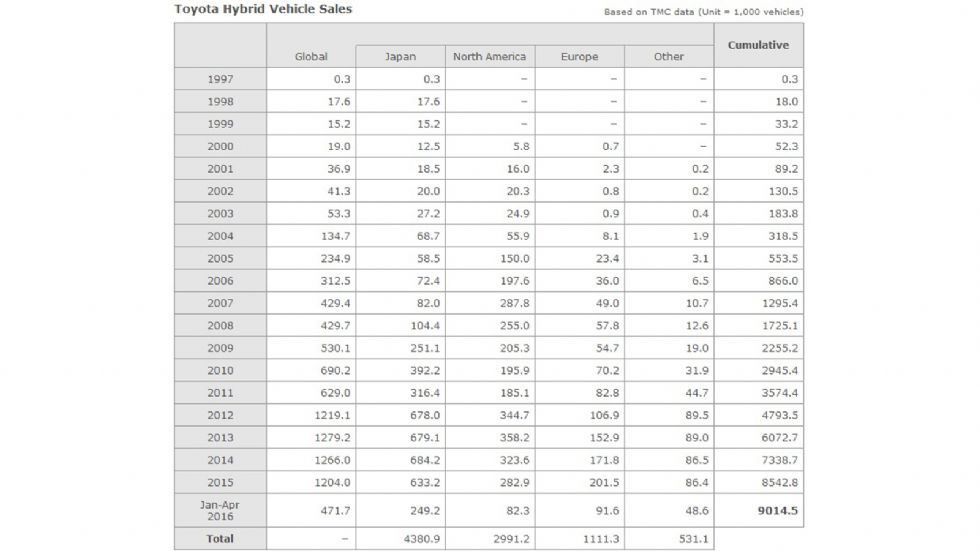This screenshot has width=980, height=551.
Task: Click North America total value 2991.2
Action: [x=511, y=539]
